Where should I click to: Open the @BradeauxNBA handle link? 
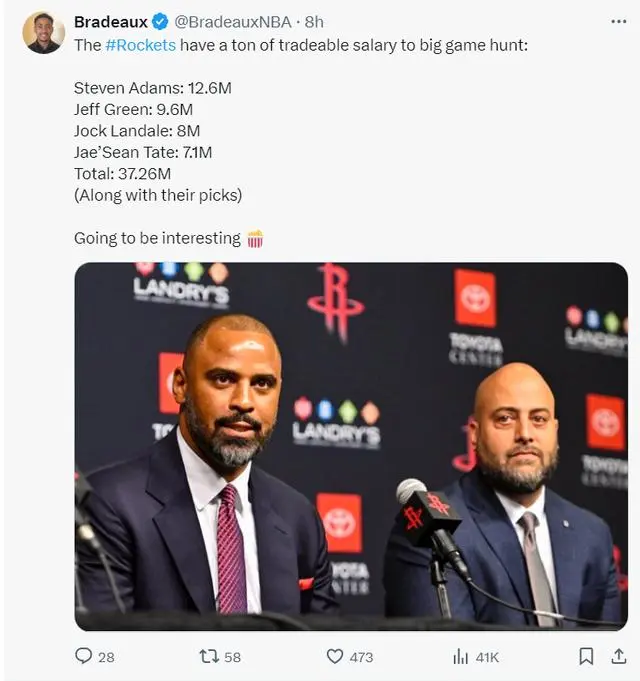[x=233, y=22]
